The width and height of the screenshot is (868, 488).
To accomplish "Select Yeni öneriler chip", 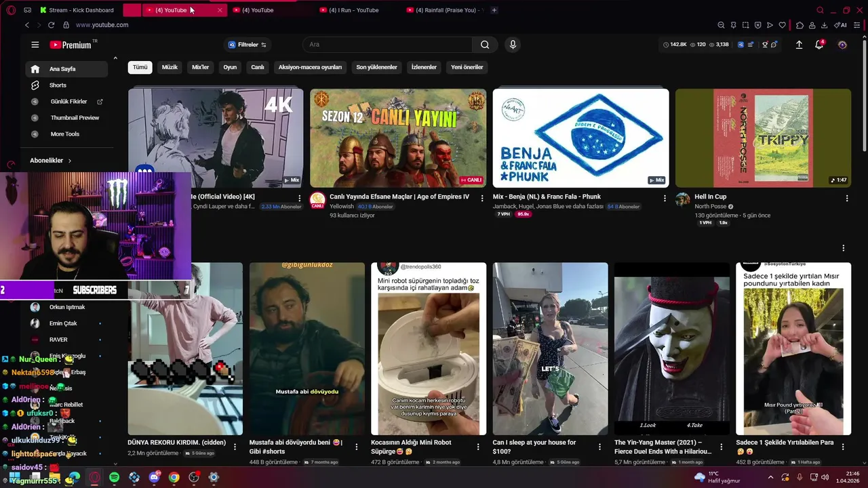I will (x=467, y=67).
